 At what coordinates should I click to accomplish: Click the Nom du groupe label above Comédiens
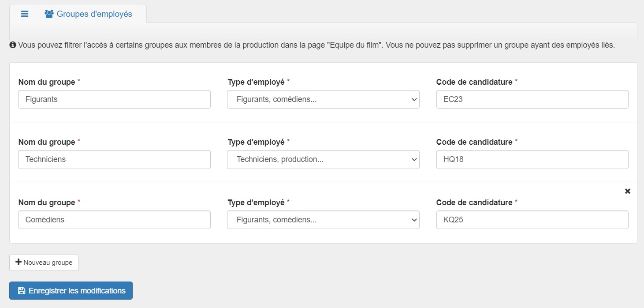pyautogui.click(x=47, y=203)
